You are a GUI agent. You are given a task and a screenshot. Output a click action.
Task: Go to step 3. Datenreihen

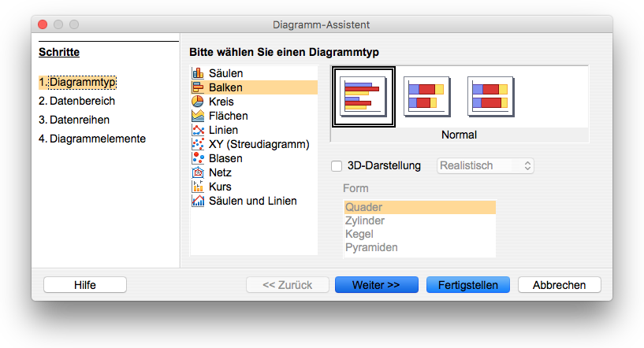click(x=74, y=120)
